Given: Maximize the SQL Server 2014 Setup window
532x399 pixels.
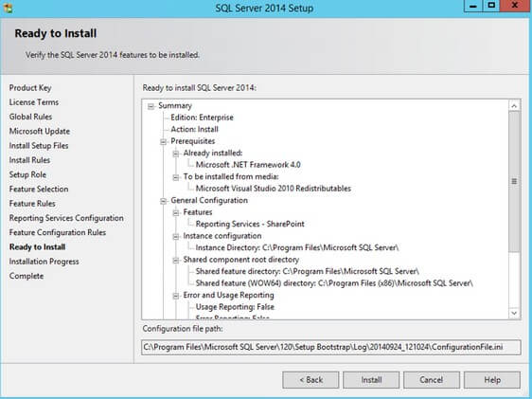Looking at the screenshot, I should pyautogui.click(x=491, y=6).
